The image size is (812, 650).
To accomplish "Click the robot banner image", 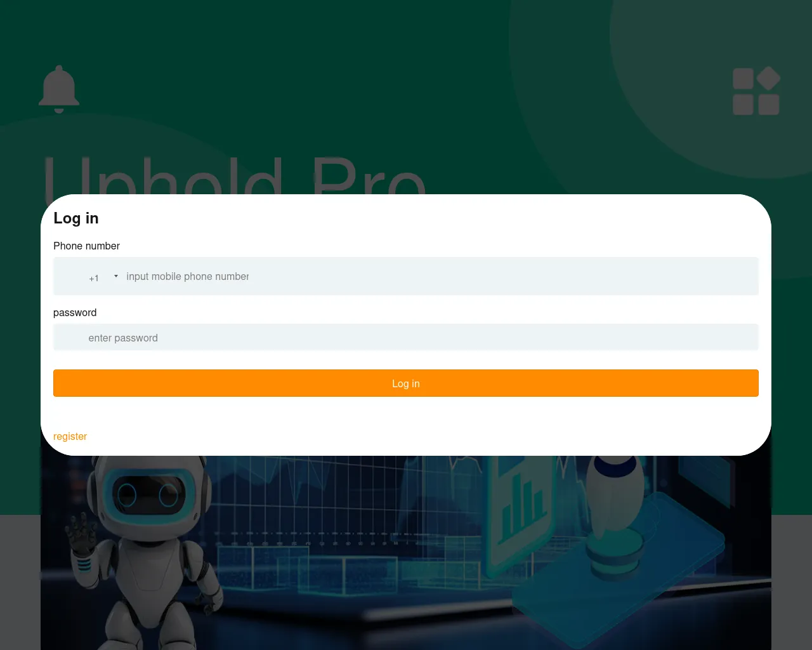I will pyautogui.click(x=406, y=552).
